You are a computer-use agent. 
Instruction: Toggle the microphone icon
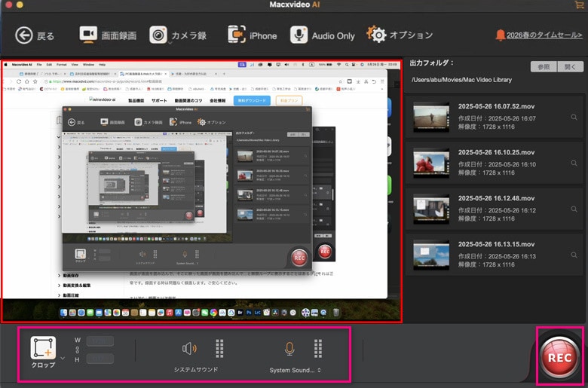289,349
